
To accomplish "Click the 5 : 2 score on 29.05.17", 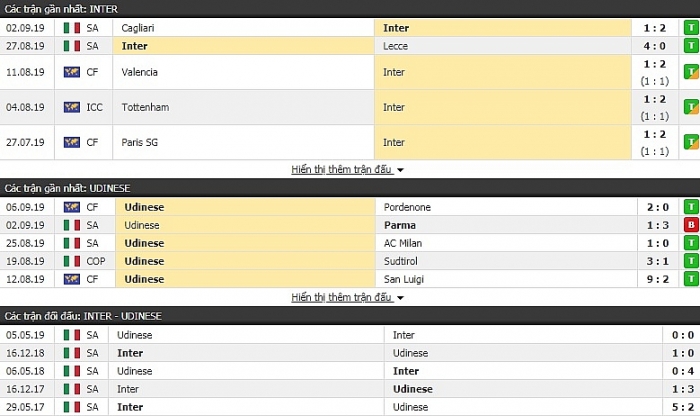I will 683,407.
